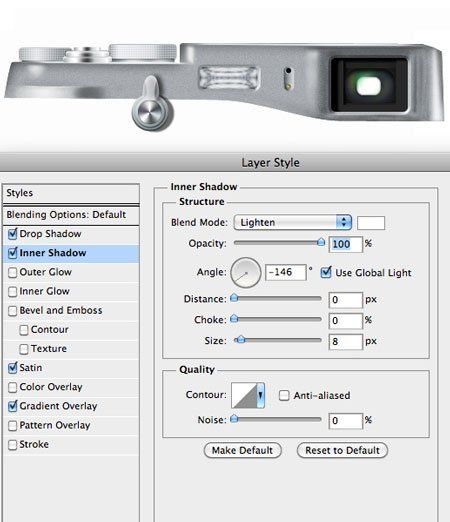This screenshot has width=450, height=522.
Task: Toggle the Satin checkbox
Action: 12,368
